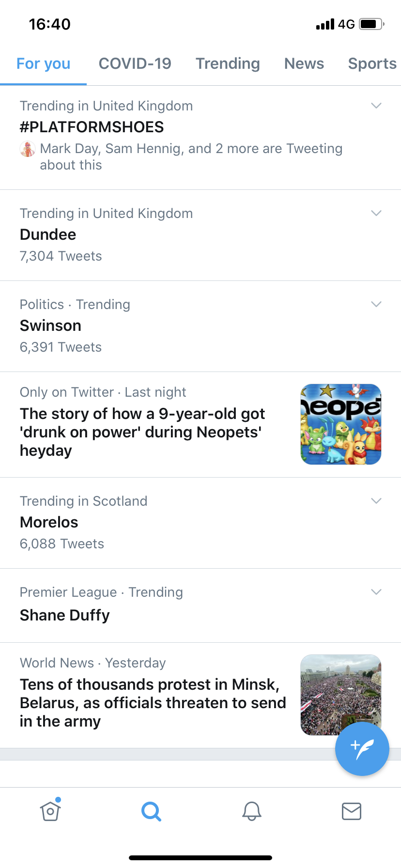Expand options chevron for #PLATFORMSHOES trend
Screen dimensions: 401x868
[376, 106]
